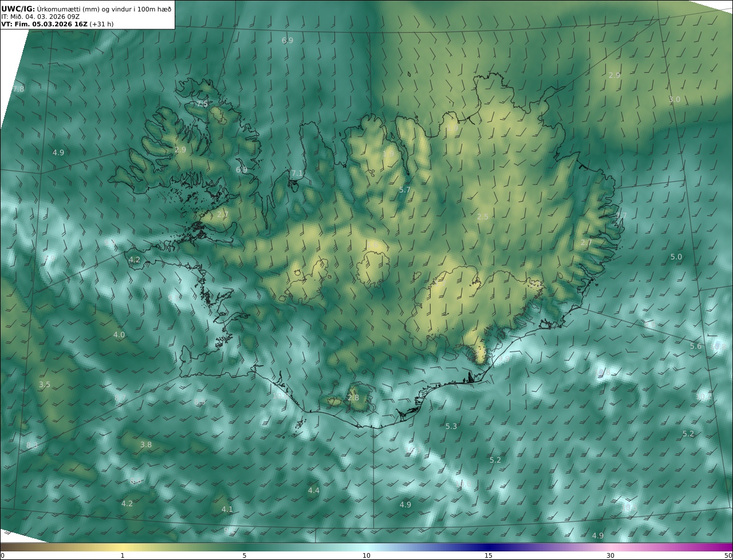The height and width of the screenshot is (560, 733).
Task: Click the 3.0 value label
Action: (675, 100)
